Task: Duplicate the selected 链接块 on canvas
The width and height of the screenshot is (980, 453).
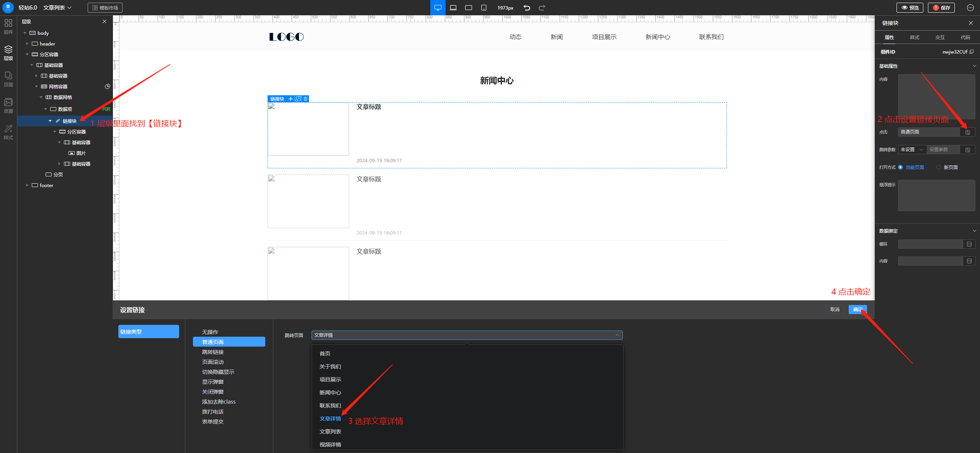Action: (x=298, y=99)
